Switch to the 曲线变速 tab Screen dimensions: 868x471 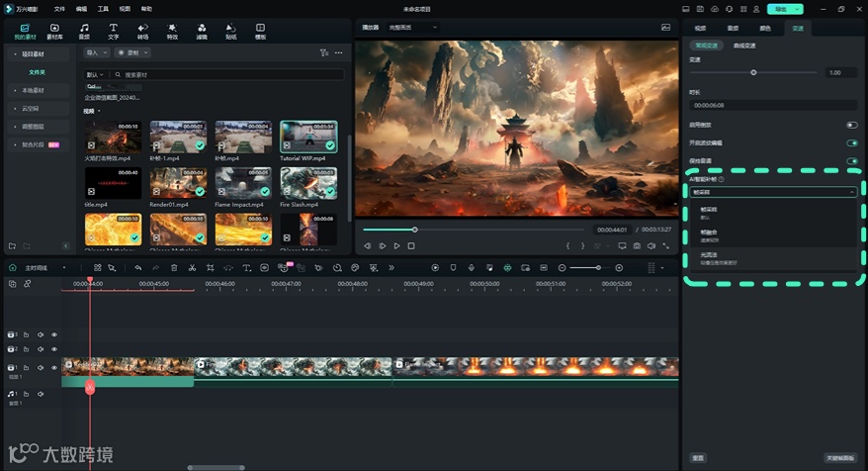(x=744, y=46)
